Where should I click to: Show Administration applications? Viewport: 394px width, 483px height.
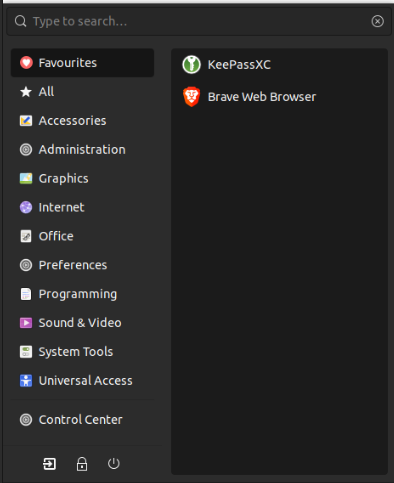coord(82,150)
